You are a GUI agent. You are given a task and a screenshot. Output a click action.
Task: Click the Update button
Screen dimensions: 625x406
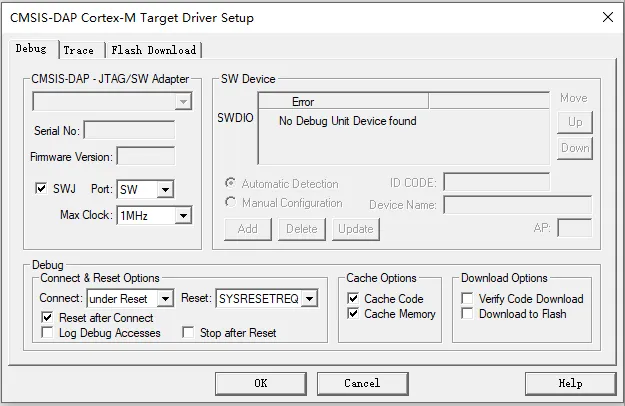[x=356, y=229]
